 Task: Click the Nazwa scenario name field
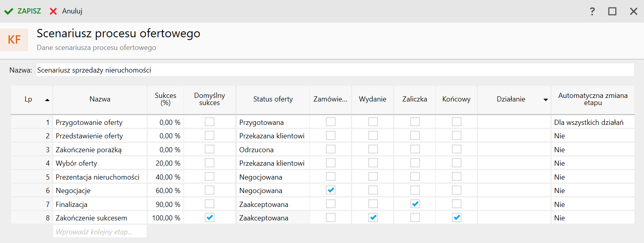[335, 70]
